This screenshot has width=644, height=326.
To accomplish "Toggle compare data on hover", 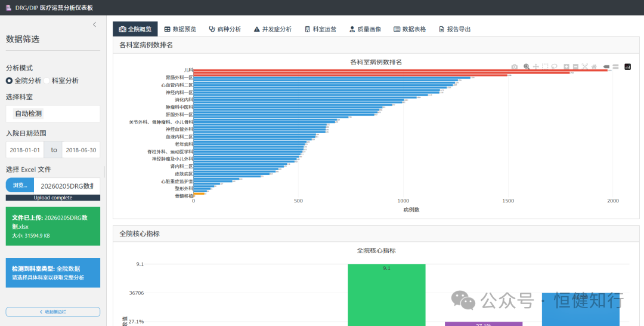I will (x=615, y=67).
